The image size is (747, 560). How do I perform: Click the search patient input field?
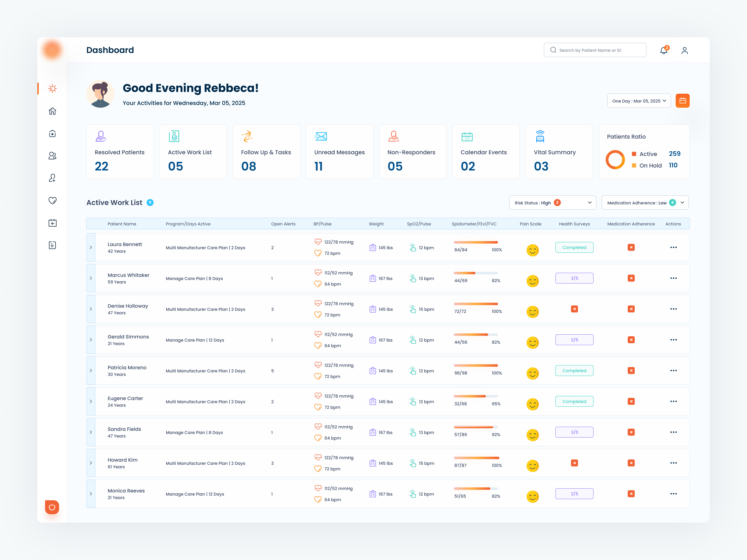point(595,50)
